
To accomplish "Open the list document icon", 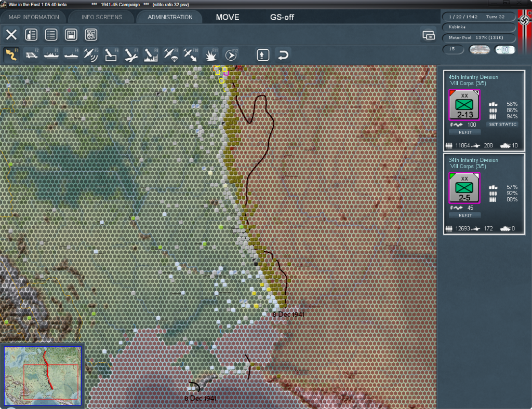I will 51,35.
